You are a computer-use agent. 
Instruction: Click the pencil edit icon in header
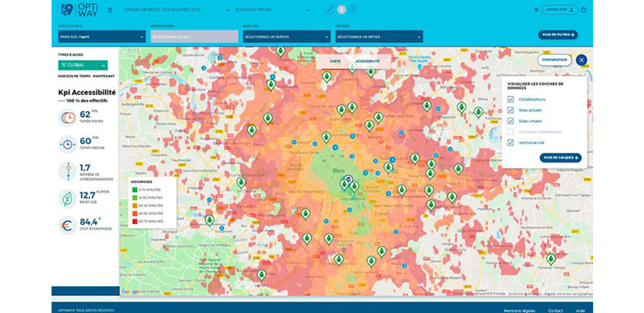click(330, 10)
